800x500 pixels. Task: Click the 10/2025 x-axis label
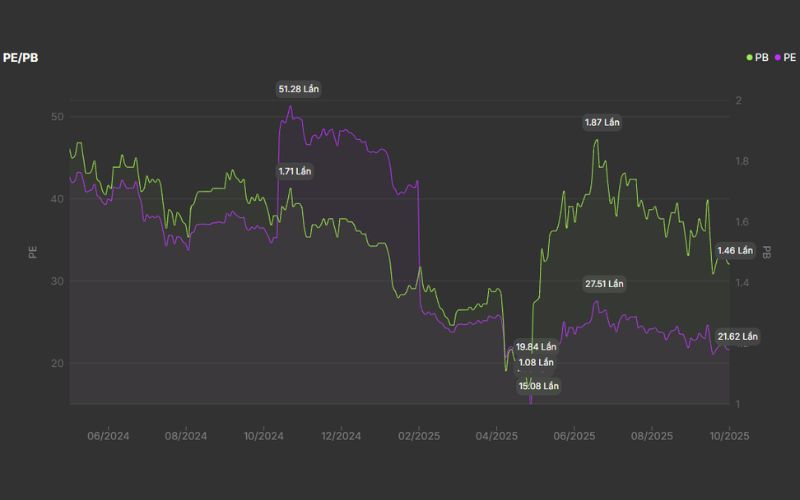[730, 436]
